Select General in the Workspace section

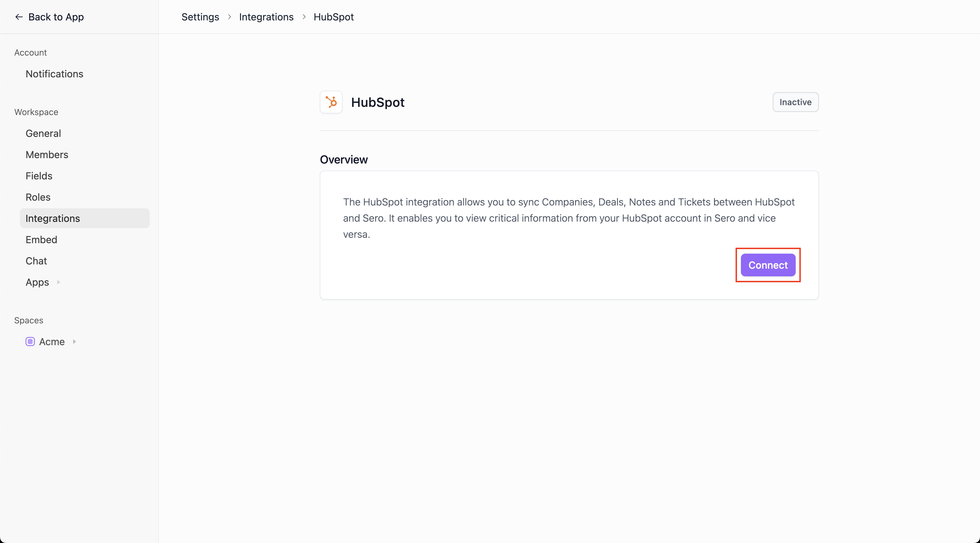[43, 133]
